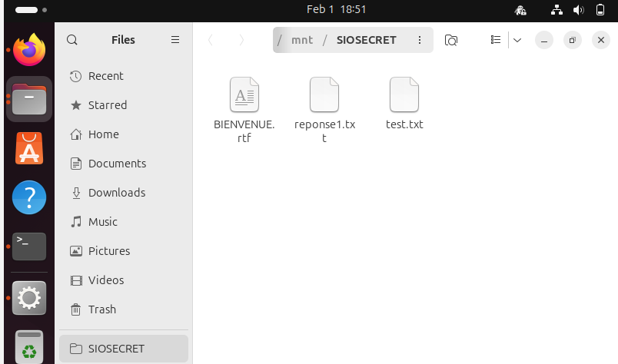
Task: Click the search-in-folder icon beside path bar
Action: coord(451,40)
